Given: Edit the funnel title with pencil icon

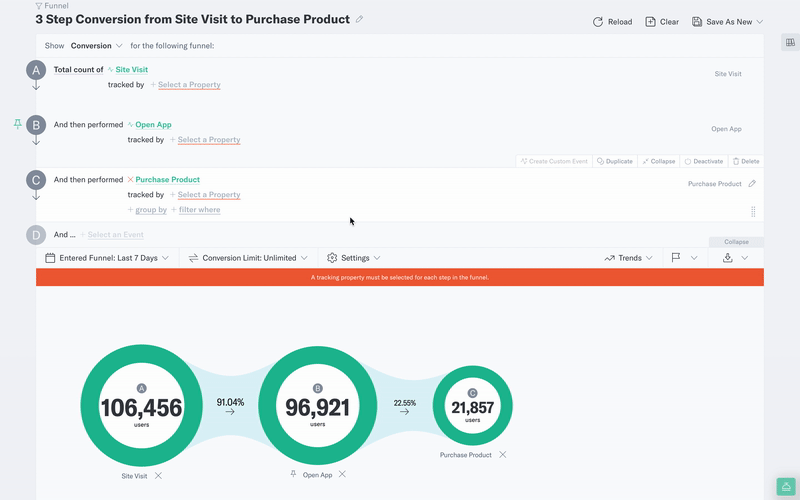Looking at the screenshot, I should pos(359,19).
